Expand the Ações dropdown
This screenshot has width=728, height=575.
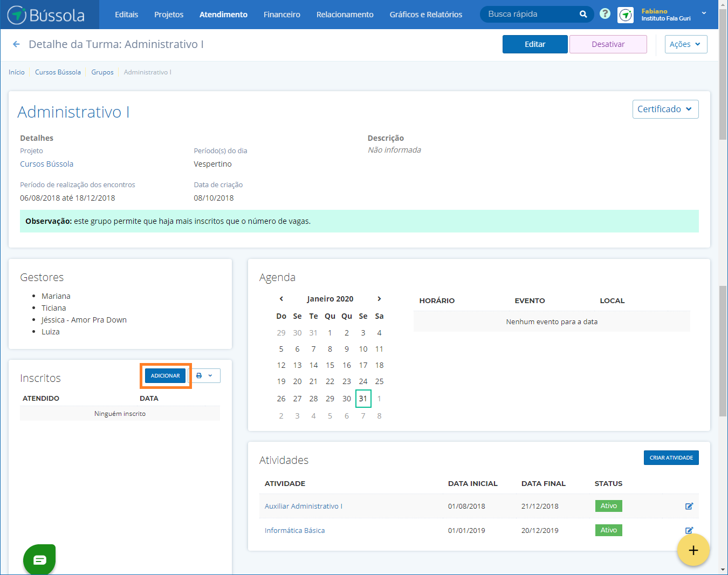coord(685,44)
